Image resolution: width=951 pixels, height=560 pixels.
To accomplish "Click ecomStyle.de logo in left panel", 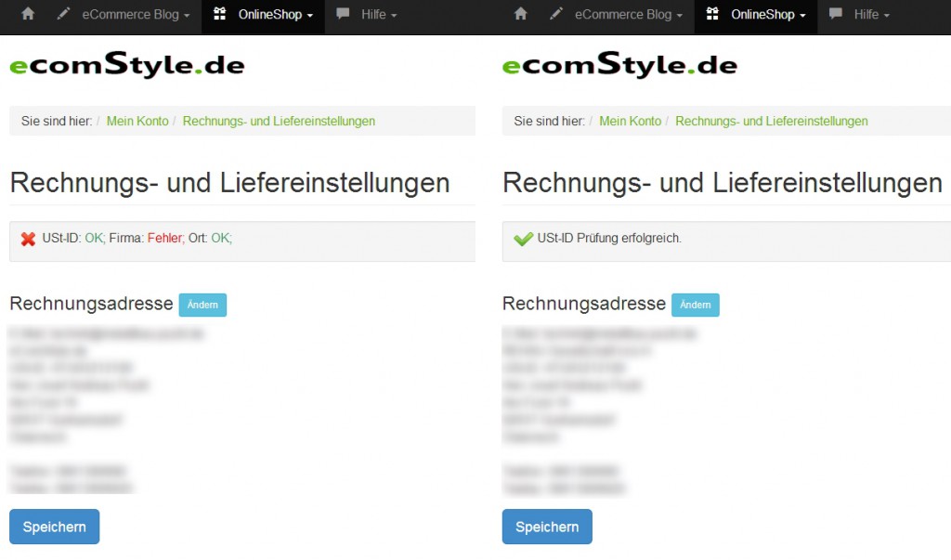I will (x=126, y=64).
